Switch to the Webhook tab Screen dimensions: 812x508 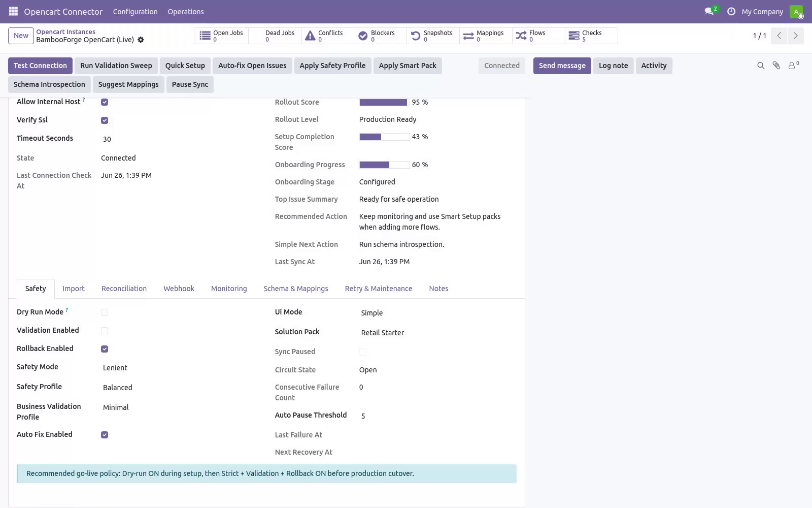[179, 289]
